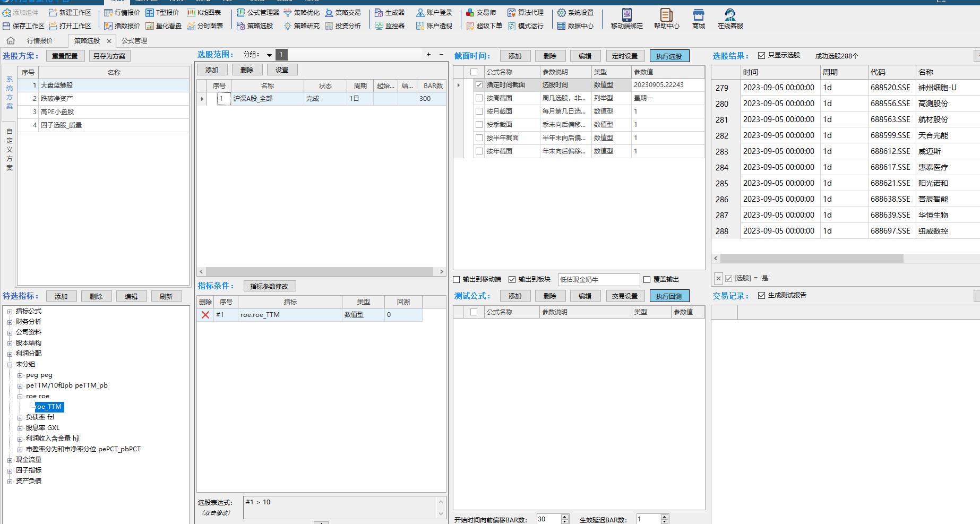Check the 按周截面 row checkbox
This screenshot has width=980, height=524.
[x=479, y=98]
